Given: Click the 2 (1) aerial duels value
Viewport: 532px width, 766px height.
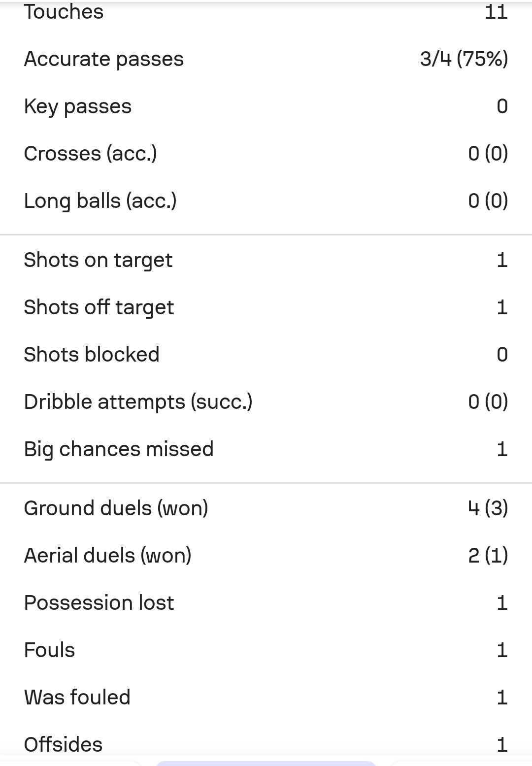Looking at the screenshot, I should pyautogui.click(x=488, y=556).
